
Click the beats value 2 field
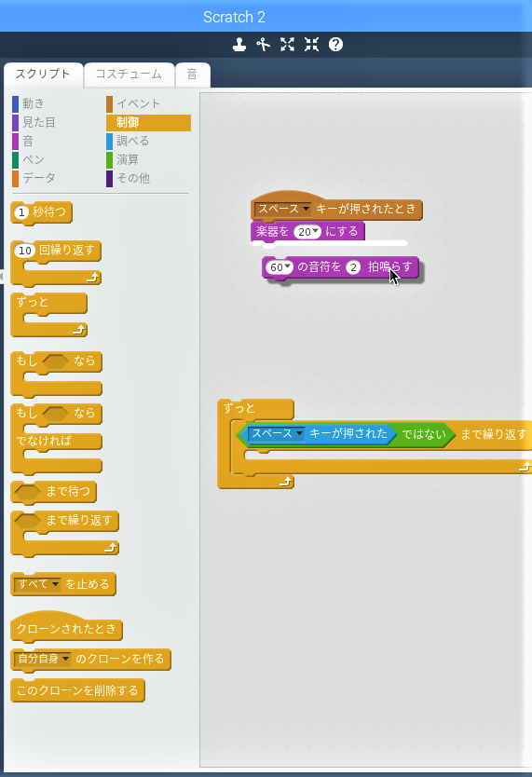point(353,267)
